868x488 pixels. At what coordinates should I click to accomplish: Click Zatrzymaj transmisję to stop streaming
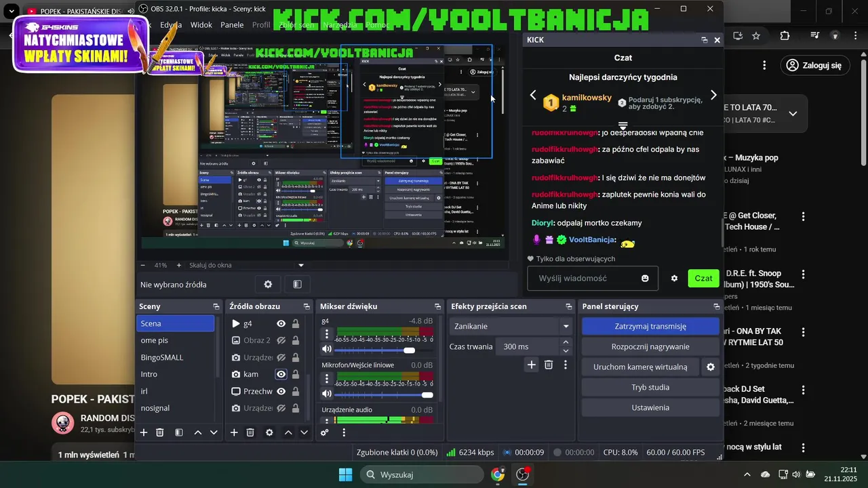(650, 326)
